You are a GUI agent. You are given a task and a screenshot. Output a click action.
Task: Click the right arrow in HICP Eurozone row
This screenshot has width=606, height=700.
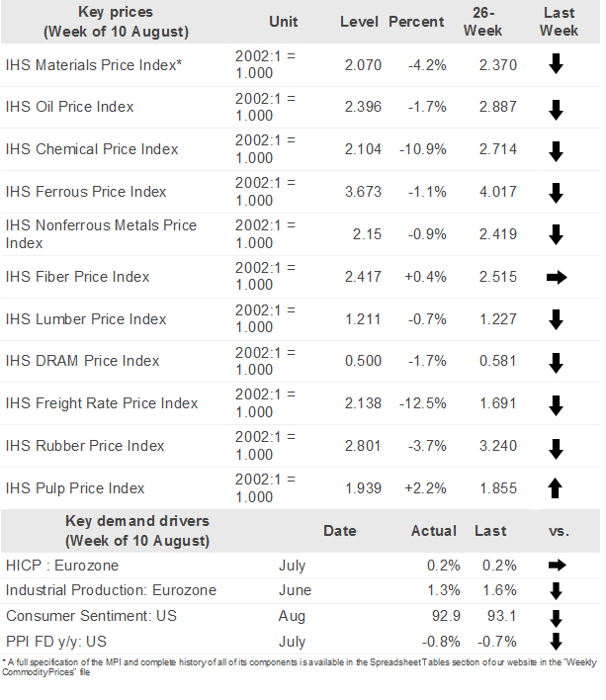(556, 566)
